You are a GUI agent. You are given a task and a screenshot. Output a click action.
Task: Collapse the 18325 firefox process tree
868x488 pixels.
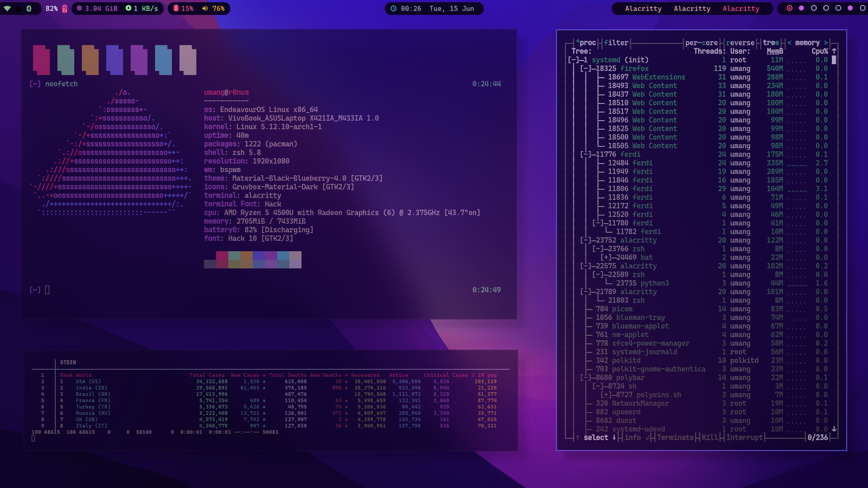(585, 69)
